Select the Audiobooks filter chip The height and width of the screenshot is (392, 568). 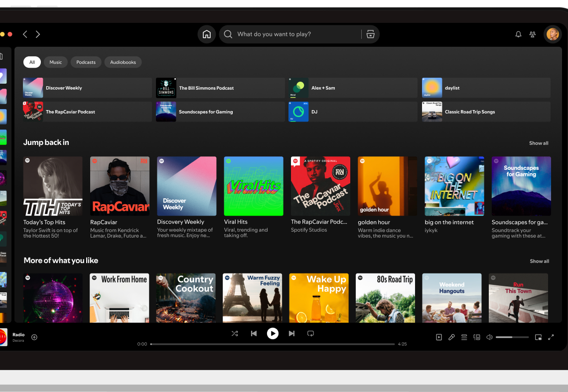pyautogui.click(x=123, y=62)
